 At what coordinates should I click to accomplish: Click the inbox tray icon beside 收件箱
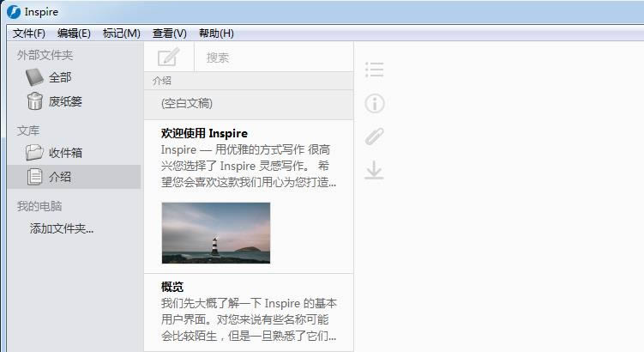coord(34,153)
